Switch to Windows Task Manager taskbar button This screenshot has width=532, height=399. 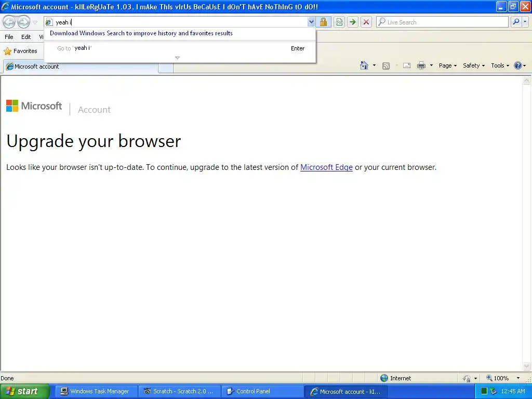point(96,391)
